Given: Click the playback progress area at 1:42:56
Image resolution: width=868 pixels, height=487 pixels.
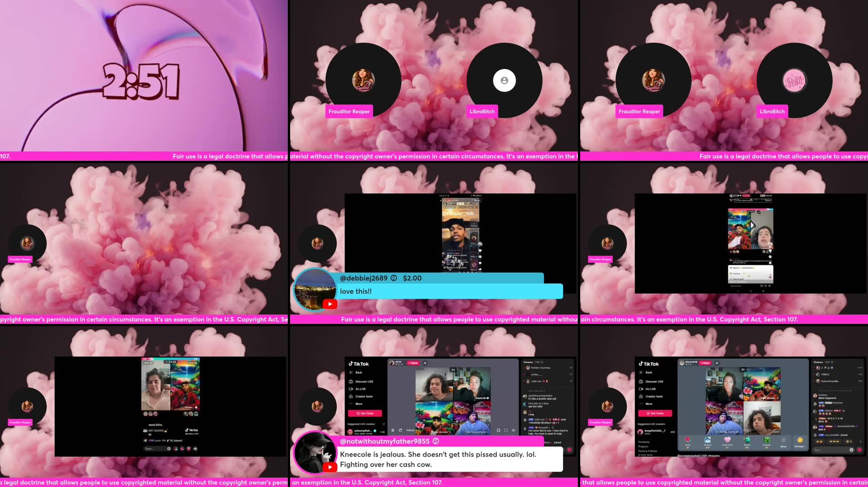Looking at the screenshot, I should [x=409, y=430].
